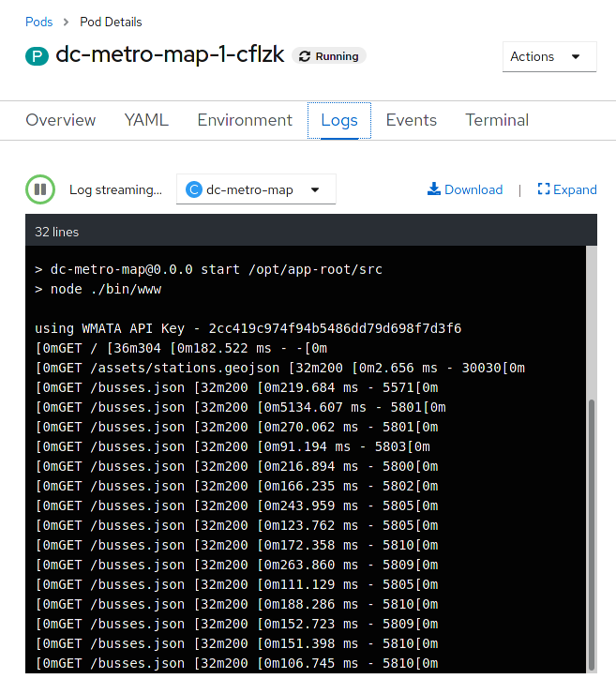
Task: Expand the dc-metro-map container selector caret
Action: point(315,189)
